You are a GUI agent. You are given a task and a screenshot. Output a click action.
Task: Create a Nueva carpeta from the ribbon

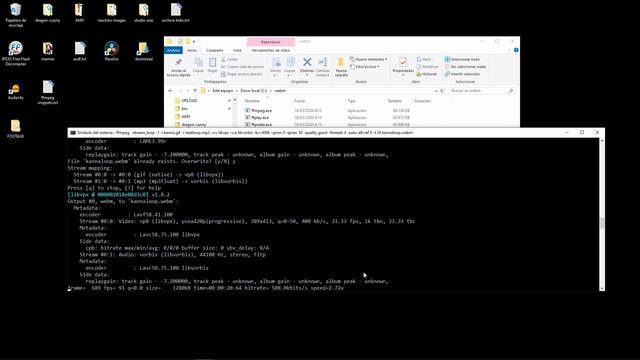[341, 67]
